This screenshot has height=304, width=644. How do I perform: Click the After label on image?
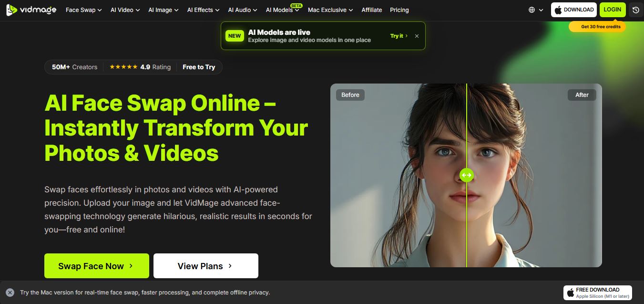582,94
